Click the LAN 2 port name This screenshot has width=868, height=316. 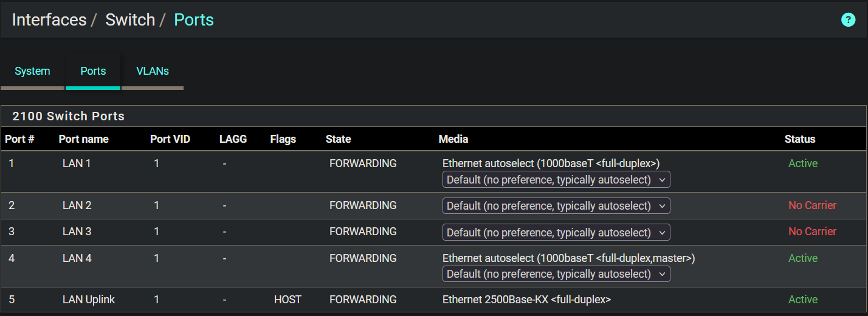[x=77, y=205]
